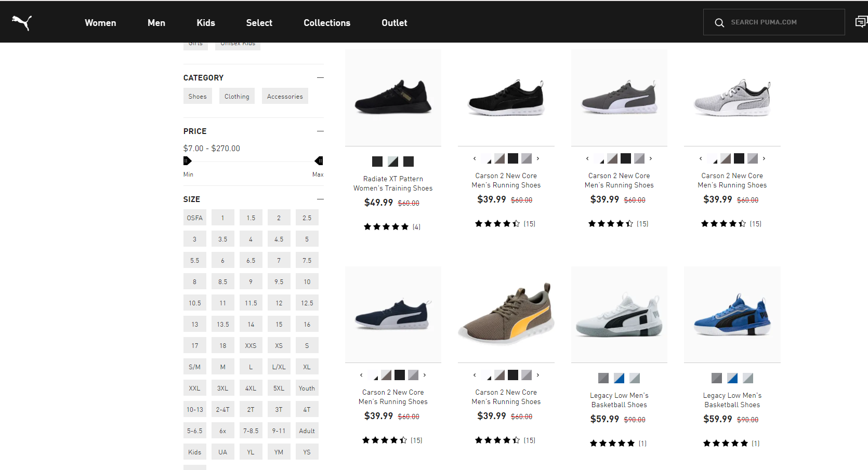Show previous colors for olive Carson 2 shoe
Image resolution: width=868 pixels, height=470 pixels.
[x=475, y=375]
